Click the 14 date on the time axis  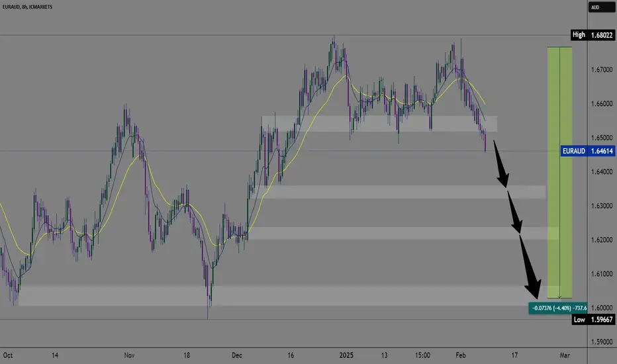55,355
